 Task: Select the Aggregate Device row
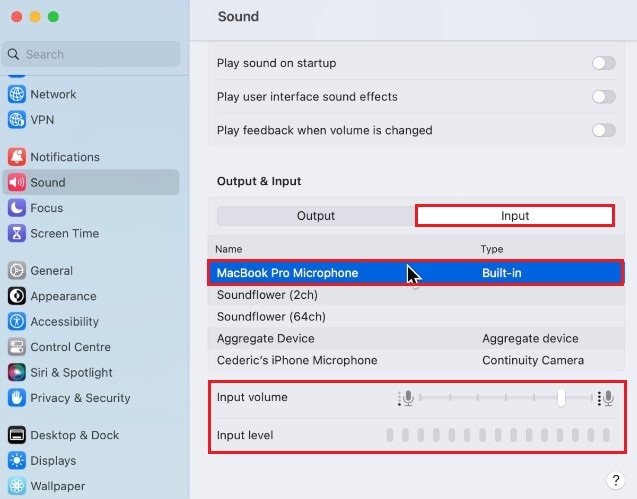pyautogui.click(x=265, y=339)
